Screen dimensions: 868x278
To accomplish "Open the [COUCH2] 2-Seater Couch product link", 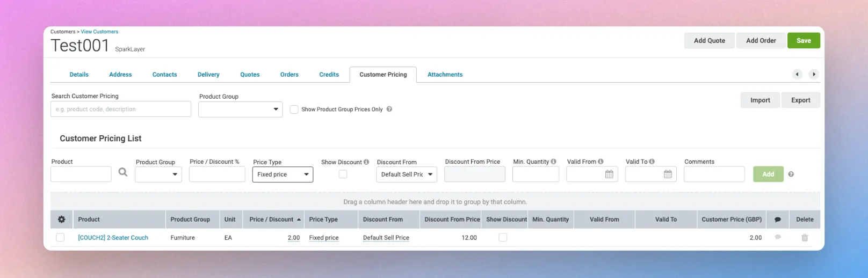I will pos(113,238).
